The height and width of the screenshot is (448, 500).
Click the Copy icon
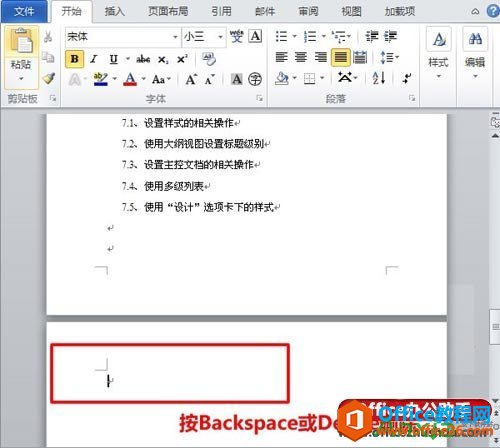pyautogui.click(x=48, y=57)
